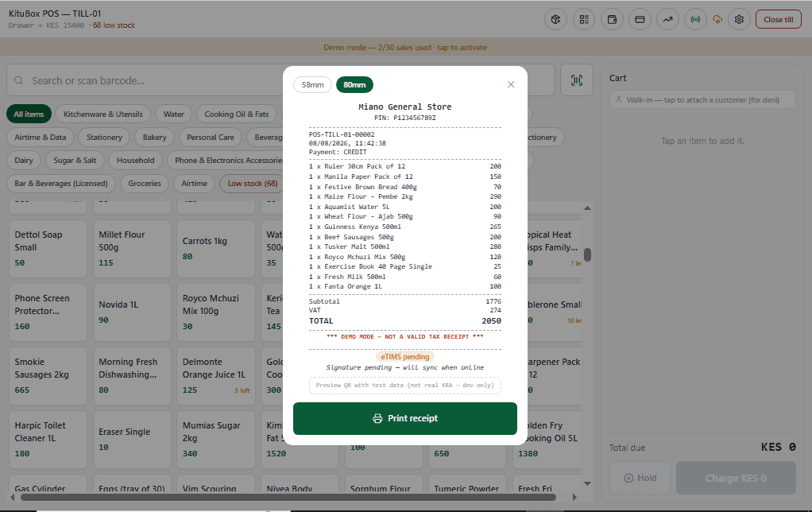Select the Dairy category chip
Viewport: 812px width, 512px height.
(x=24, y=160)
